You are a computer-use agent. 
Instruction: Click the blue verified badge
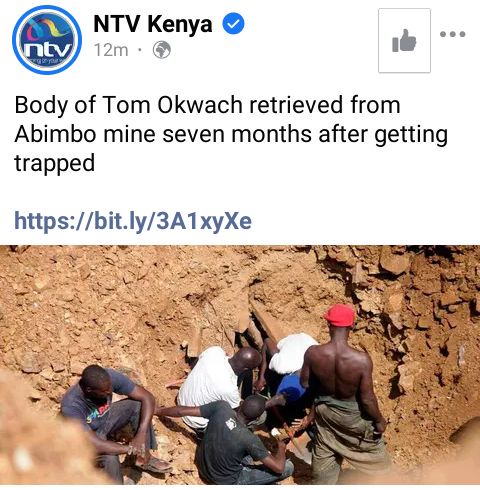[233, 23]
